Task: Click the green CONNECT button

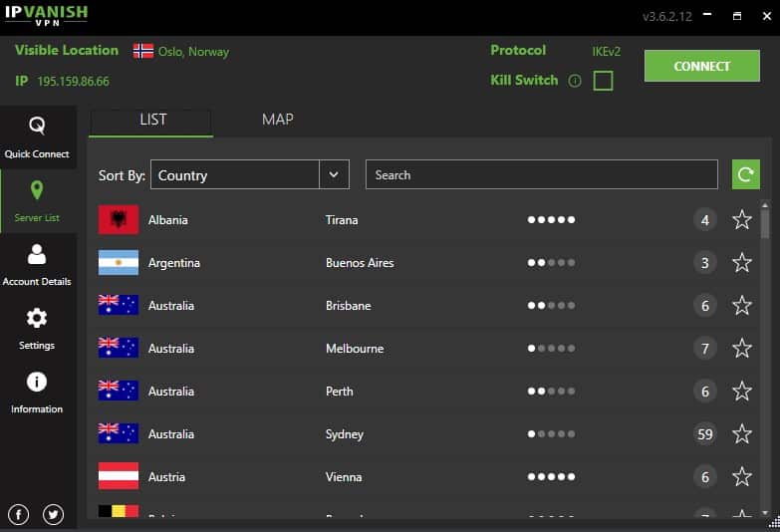Action: click(x=702, y=66)
